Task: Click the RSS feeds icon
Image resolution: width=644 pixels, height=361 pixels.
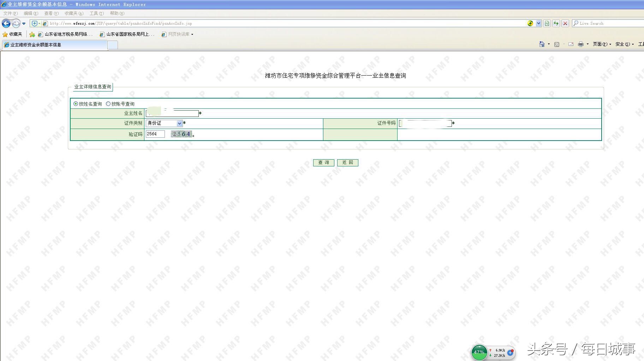Action: (x=557, y=44)
